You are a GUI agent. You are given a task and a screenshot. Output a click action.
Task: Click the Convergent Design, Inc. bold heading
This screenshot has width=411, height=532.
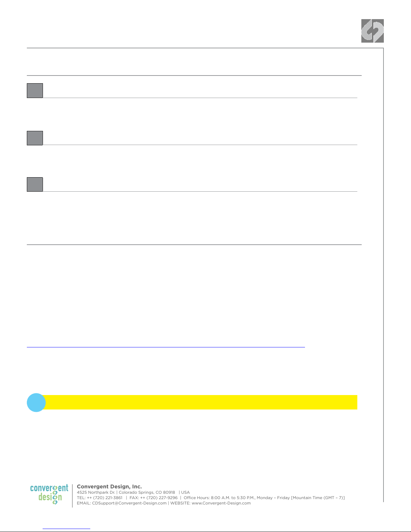tap(109, 487)
